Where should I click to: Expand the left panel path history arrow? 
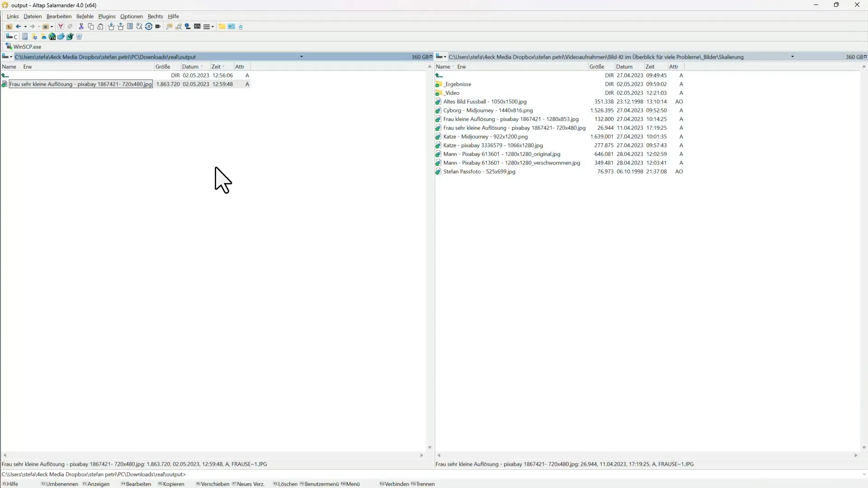click(x=302, y=56)
